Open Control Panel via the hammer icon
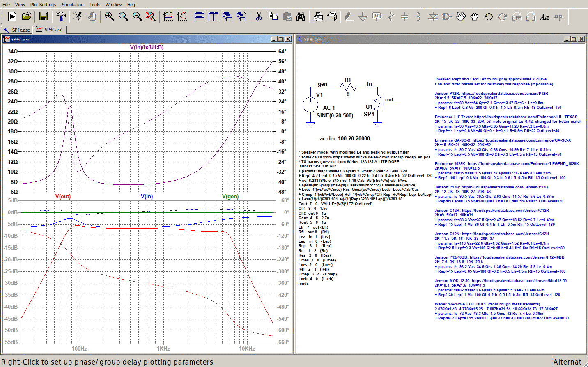588x367 pixels. (61, 16)
